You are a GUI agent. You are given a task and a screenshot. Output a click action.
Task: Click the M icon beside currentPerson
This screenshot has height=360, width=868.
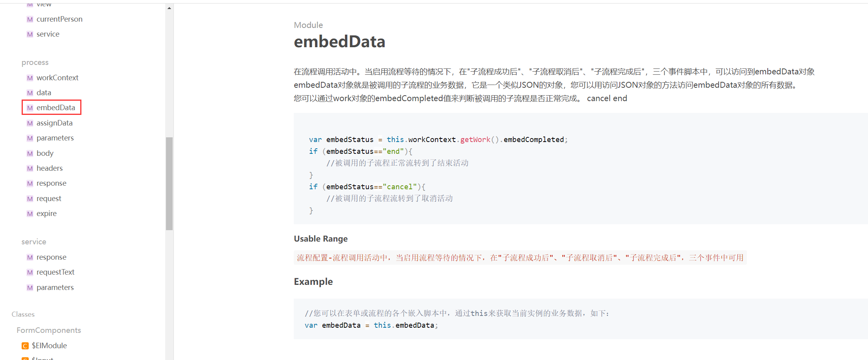coord(30,19)
